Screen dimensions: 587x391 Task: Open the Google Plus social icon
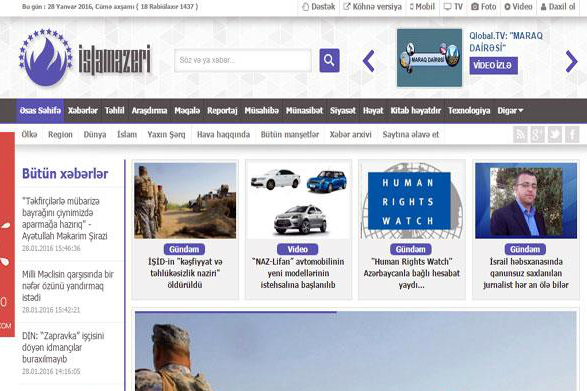click(538, 134)
